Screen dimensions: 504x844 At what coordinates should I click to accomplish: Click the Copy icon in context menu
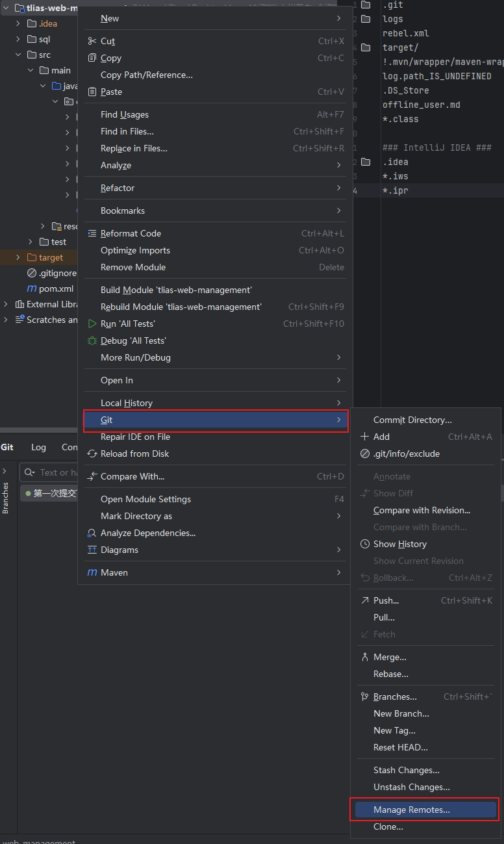(92, 58)
